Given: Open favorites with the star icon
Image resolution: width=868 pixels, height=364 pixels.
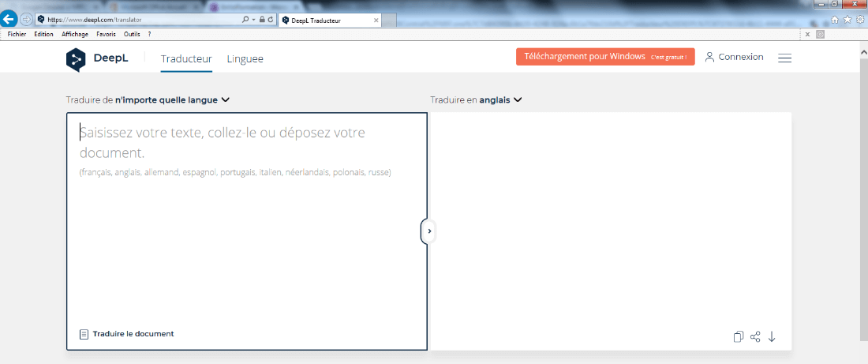Looking at the screenshot, I should click(847, 20).
